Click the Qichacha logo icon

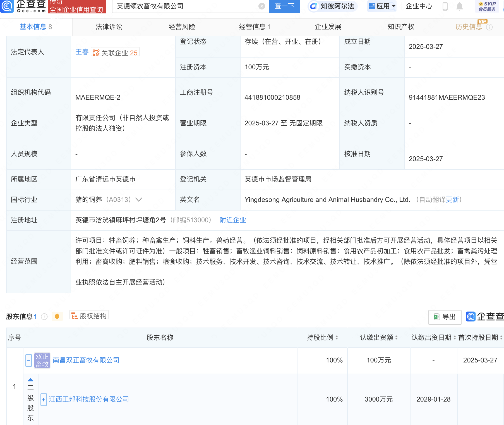tap(7, 6)
